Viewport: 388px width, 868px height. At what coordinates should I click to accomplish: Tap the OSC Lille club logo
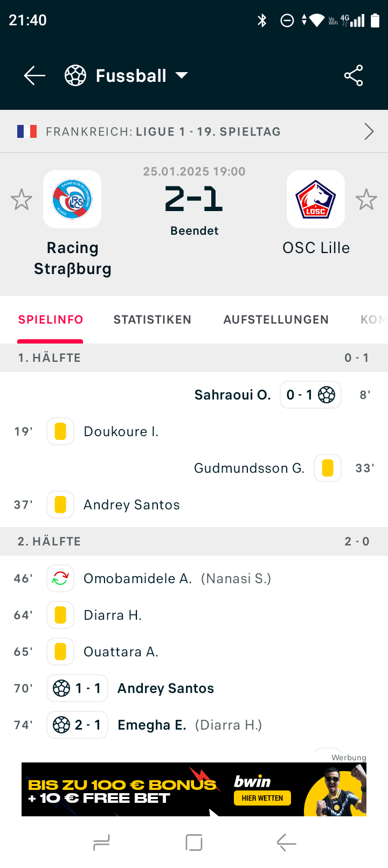(316, 199)
